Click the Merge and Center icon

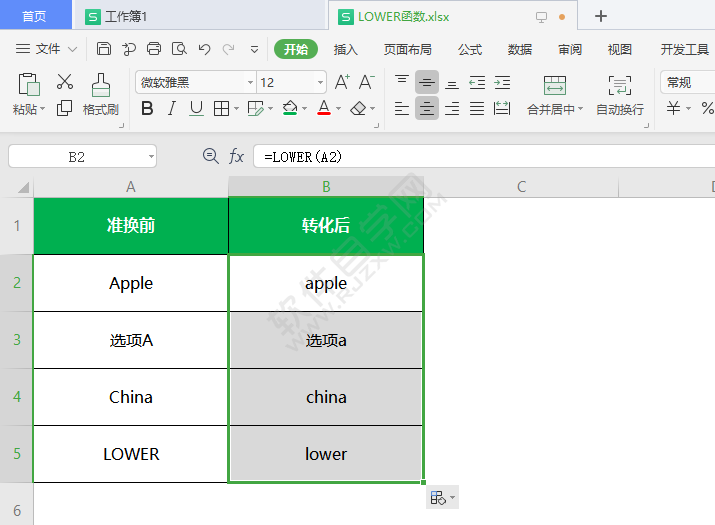555,85
